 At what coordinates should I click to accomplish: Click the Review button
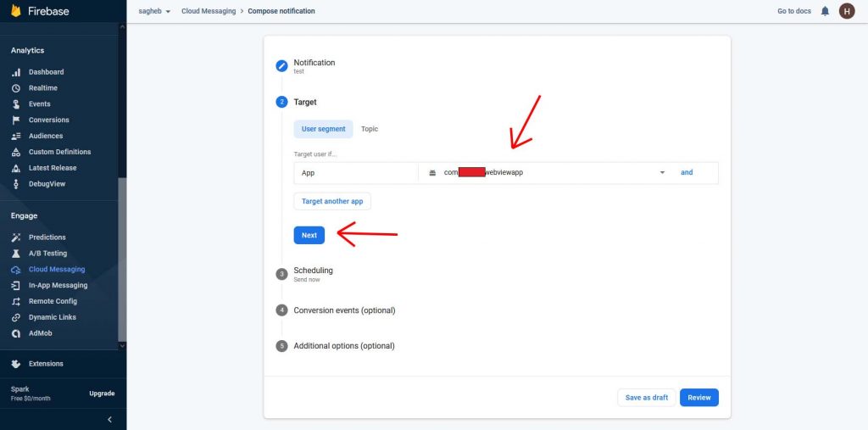point(699,398)
